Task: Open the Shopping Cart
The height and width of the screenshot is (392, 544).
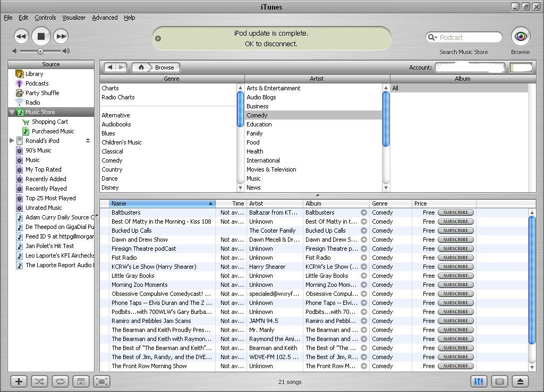Action: pyautogui.click(x=51, y=122)
